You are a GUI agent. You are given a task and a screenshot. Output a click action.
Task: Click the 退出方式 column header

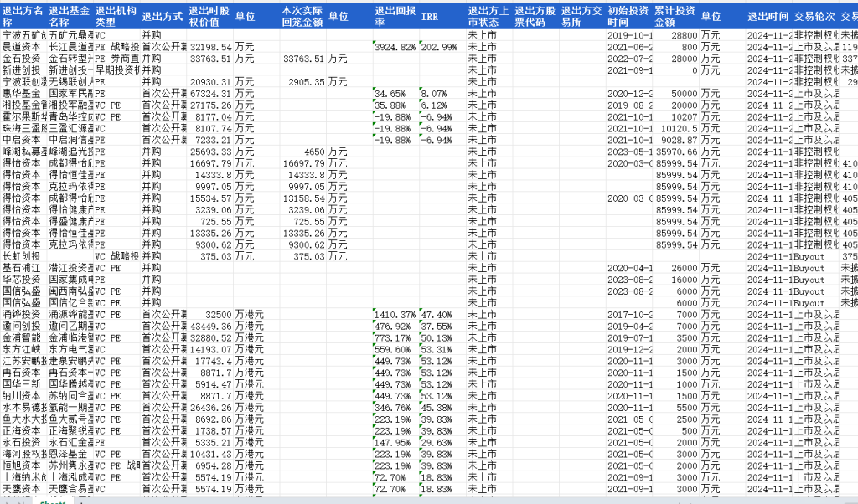click(163, 16)
